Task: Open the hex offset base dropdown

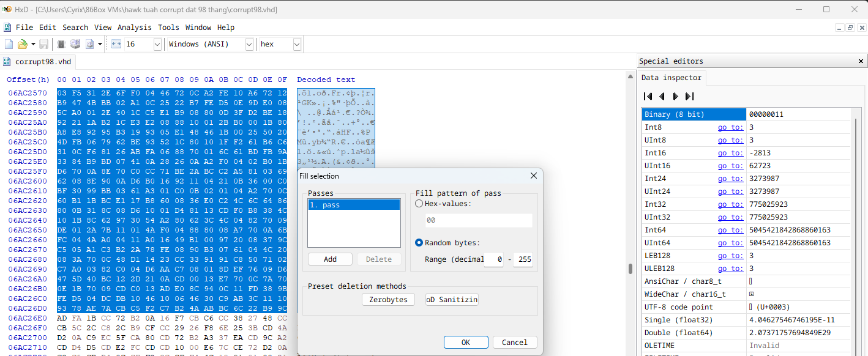Action: click(x=296, y=43)
